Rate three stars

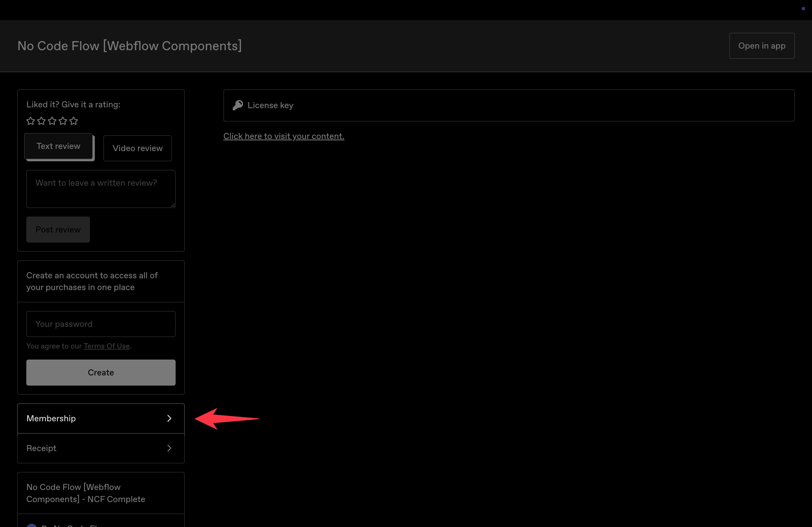[52, 121]
